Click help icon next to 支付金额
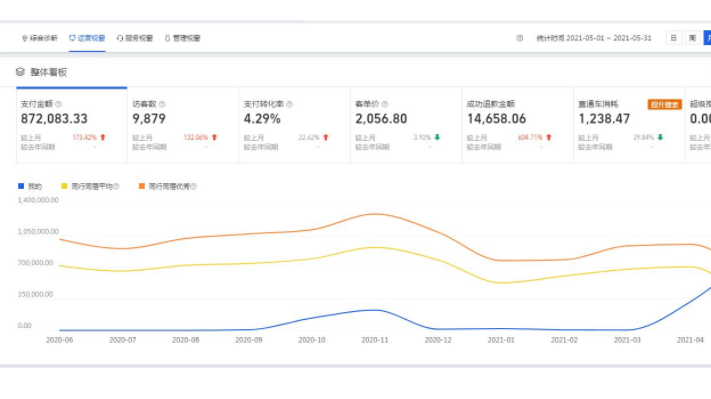711x399 pixels. [58, 104]
